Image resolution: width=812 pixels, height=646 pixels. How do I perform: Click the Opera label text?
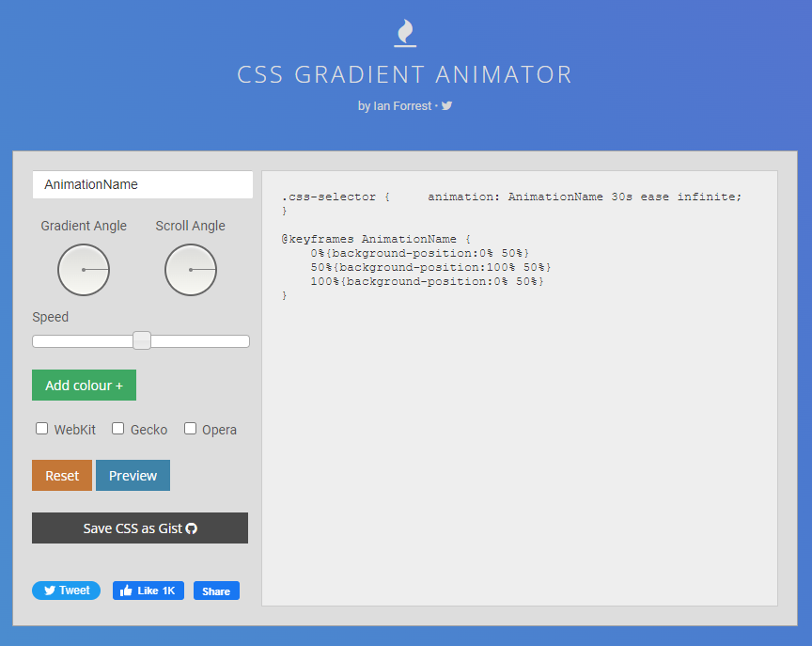[x=220, y=430]
